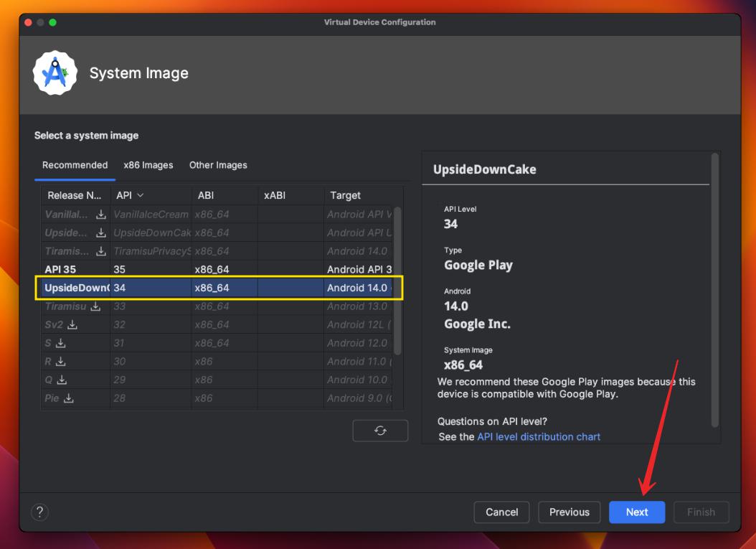The image size is (756, 549).
Task: Download the Tiramisu API 33 image
Action: click(x=95, y=306)
